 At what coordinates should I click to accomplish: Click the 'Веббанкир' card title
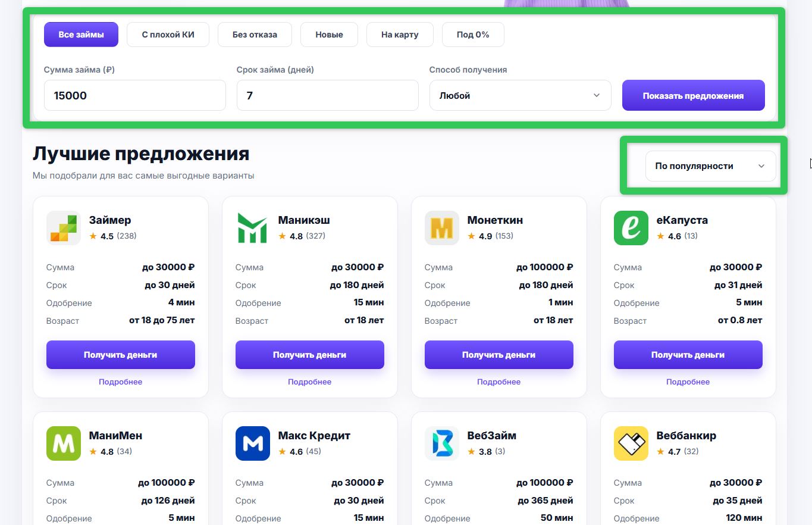(x=686, y=436)
